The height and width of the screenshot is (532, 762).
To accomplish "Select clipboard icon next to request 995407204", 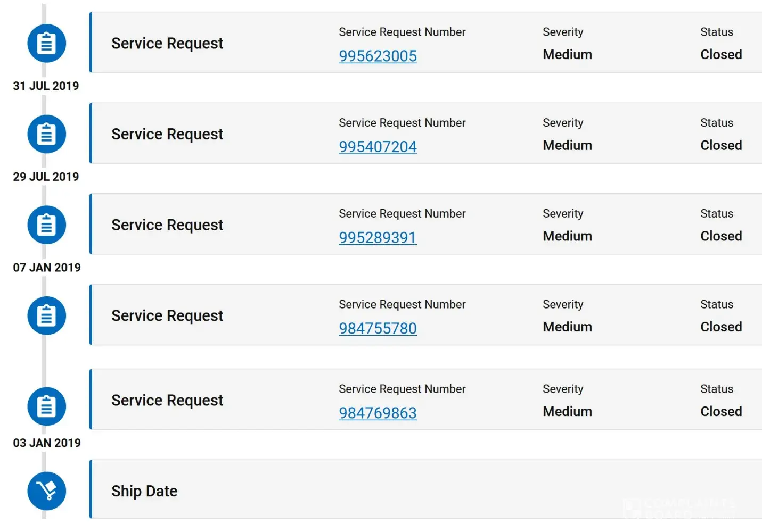I will (x=47, y=134).
